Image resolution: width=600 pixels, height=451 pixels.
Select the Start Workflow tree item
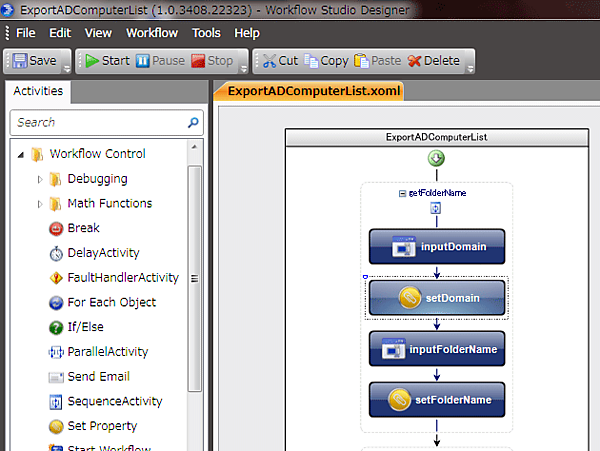(99, 448)
